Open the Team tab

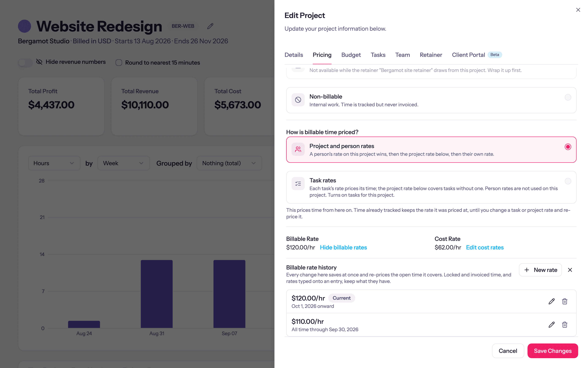[x=402, y=55]
